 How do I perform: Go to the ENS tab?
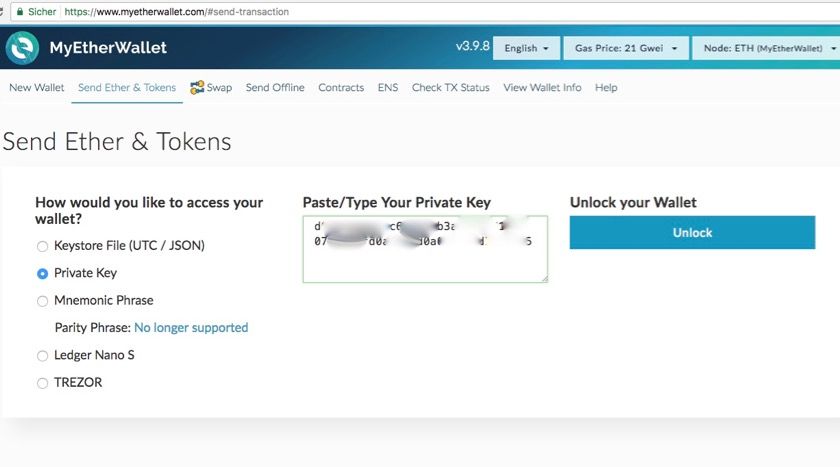coord(388,87)
